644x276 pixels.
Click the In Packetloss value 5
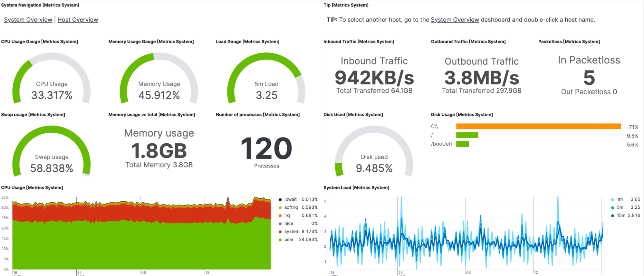pos(589,78)
